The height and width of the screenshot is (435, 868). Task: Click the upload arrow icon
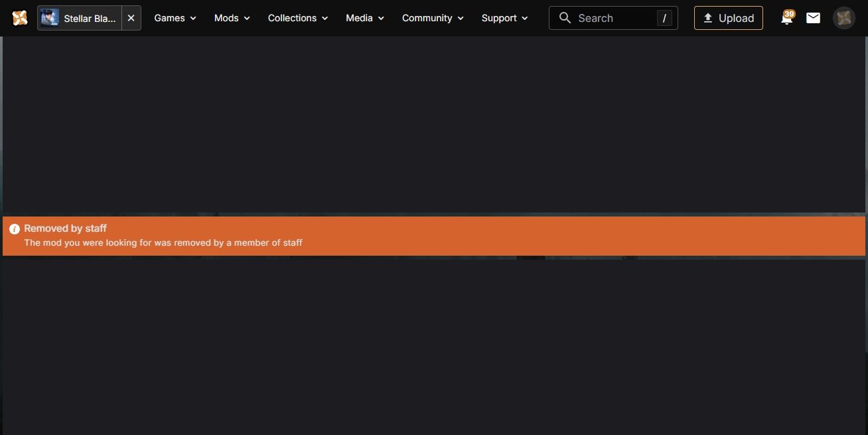click(x=707, y=18)
